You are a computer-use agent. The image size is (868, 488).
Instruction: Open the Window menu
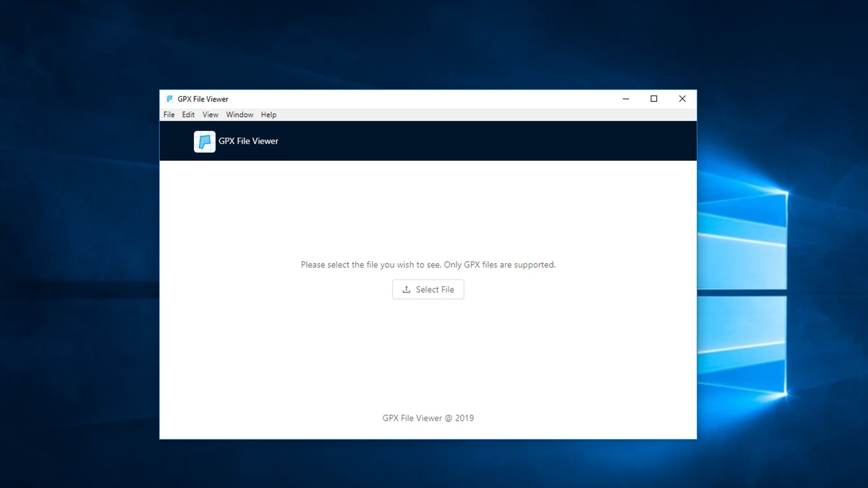240,115
